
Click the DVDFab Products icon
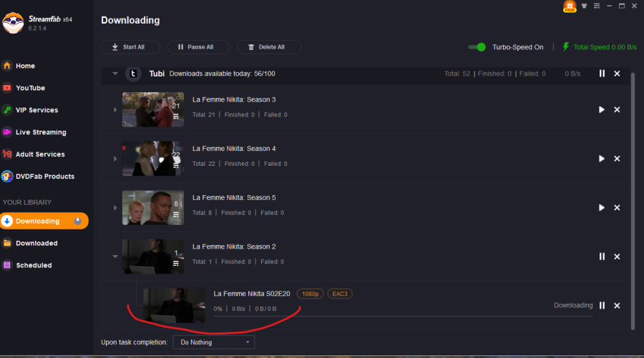[x=7, y=176]
